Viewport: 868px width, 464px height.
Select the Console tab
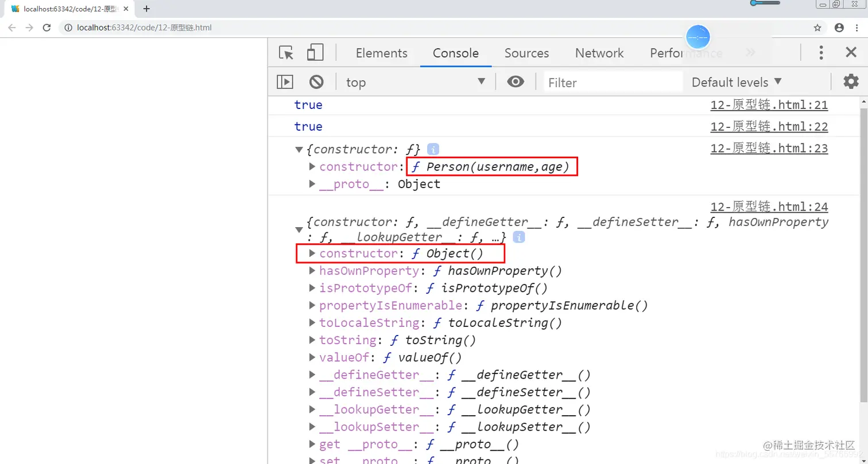pyautogui.click(x=456, y=53)
